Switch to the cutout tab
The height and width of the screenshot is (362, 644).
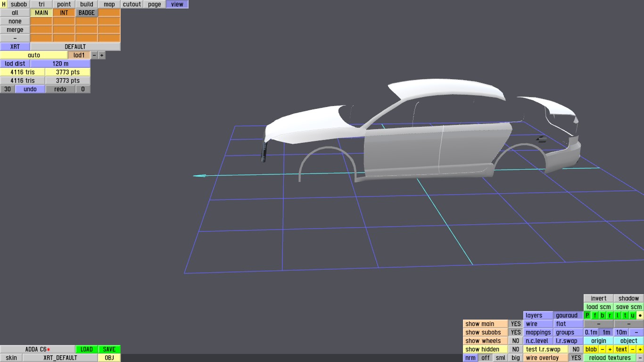pos(132,4)
